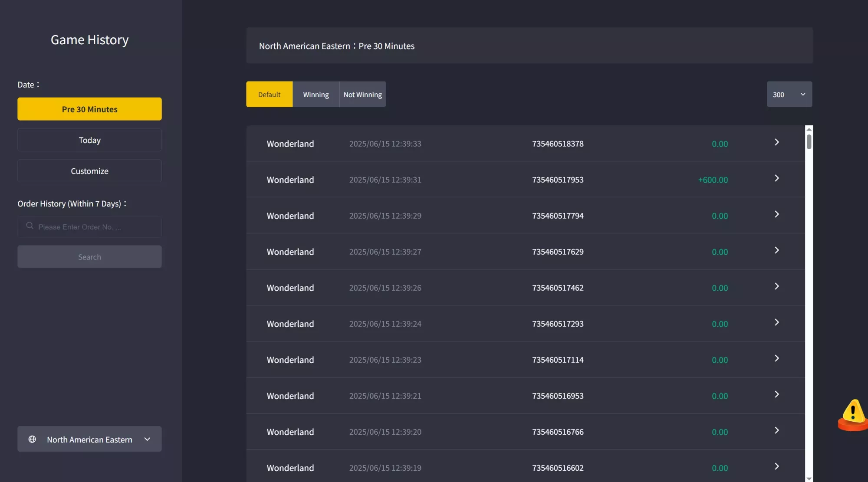Select the Default filter tab
Screen dimensions: 868x482
click(270, 94)
